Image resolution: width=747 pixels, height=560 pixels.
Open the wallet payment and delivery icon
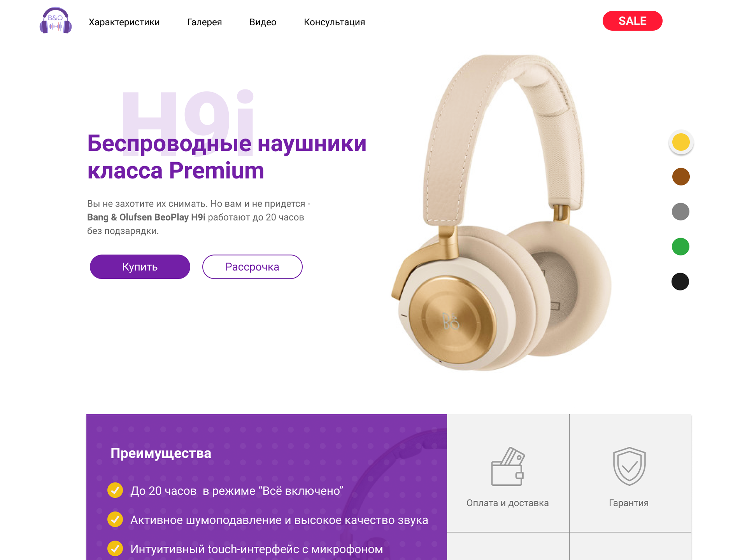[x=508, y=466]
